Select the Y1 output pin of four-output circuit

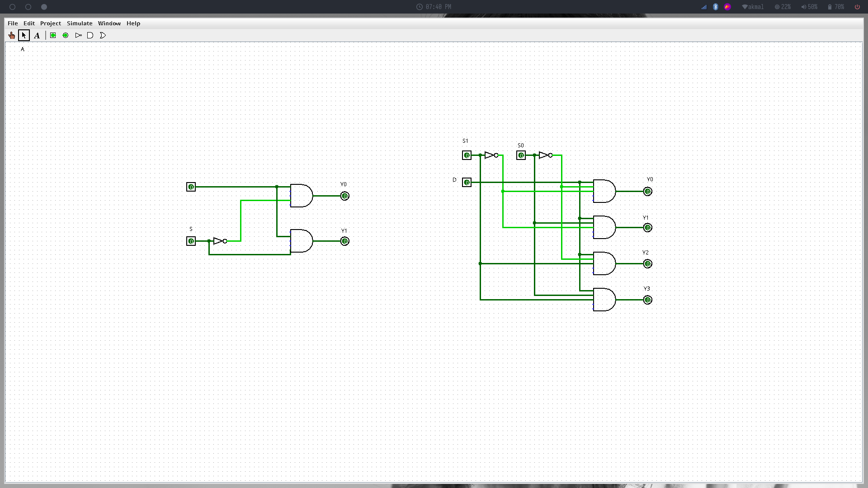tap(647, 227)
